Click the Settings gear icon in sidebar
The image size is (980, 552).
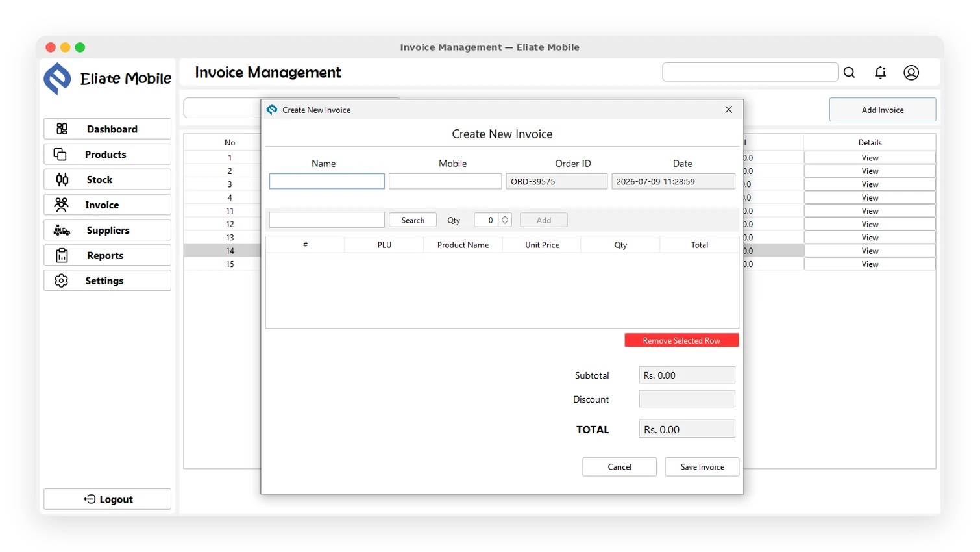[x=62, y=281]
